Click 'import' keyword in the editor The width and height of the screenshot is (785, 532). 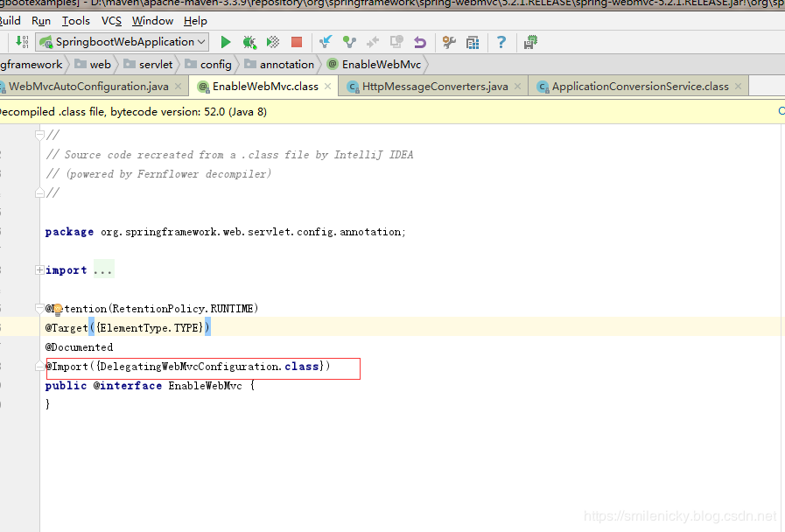pyautogui.click(x=67, y=270)
